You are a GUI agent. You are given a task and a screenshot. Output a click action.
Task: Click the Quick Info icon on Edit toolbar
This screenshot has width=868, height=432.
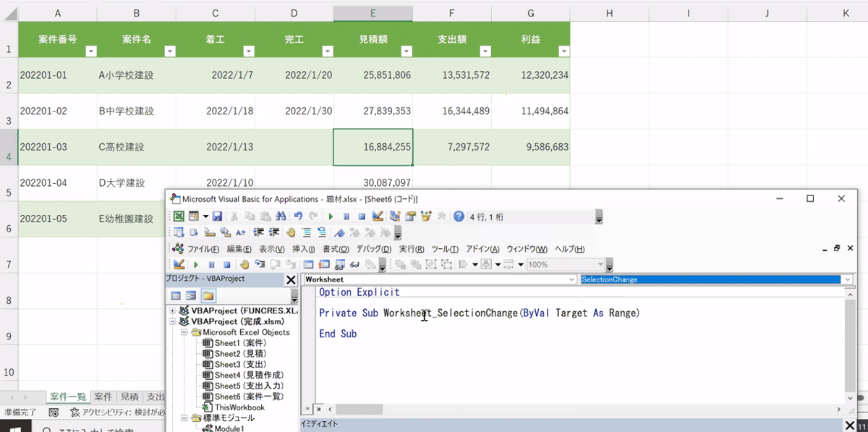(x=210, y=232)
